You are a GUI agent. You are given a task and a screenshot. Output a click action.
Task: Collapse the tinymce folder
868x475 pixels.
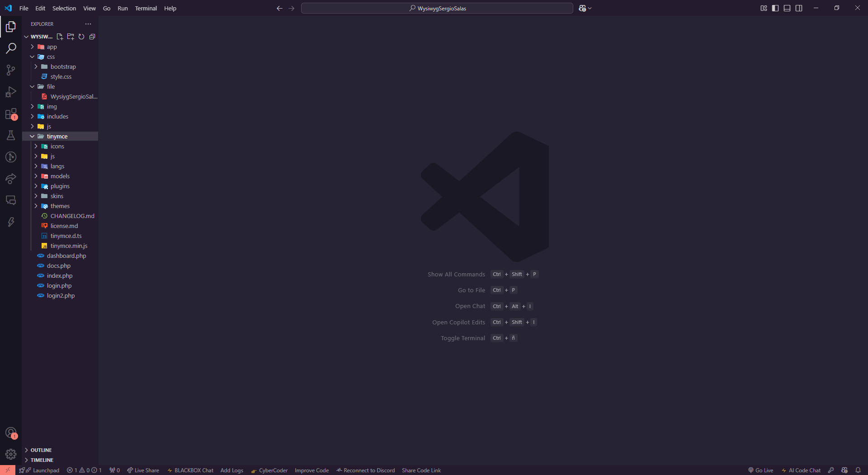click(x=61, y=137)
